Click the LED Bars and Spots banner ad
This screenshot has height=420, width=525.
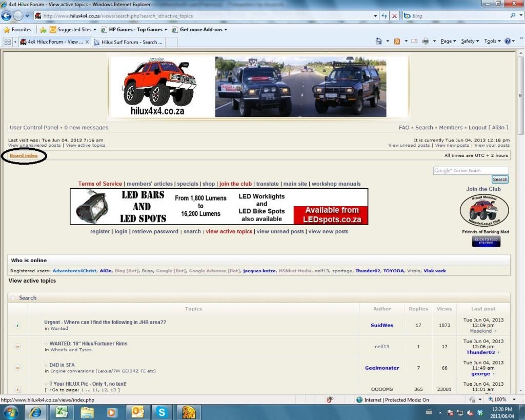pos(219,206)
